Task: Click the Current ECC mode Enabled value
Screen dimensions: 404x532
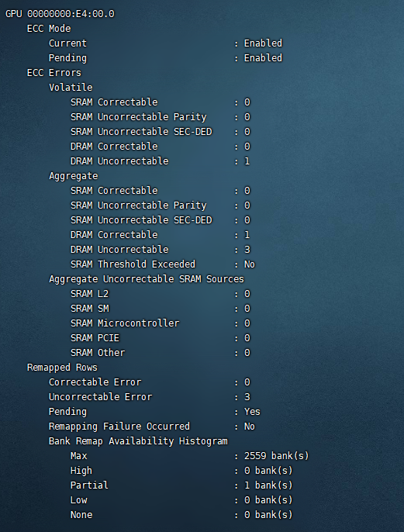Action: [x=263, y=43]
